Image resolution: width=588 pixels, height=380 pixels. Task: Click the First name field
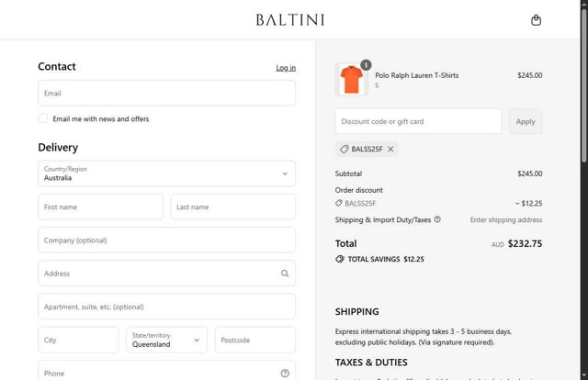tap(100, 207)
